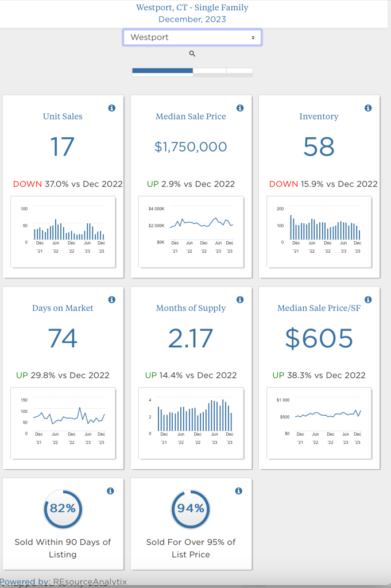Screen dimensions: 391x588
Task: Show info for Days on Market card
Action: point(112,300)
